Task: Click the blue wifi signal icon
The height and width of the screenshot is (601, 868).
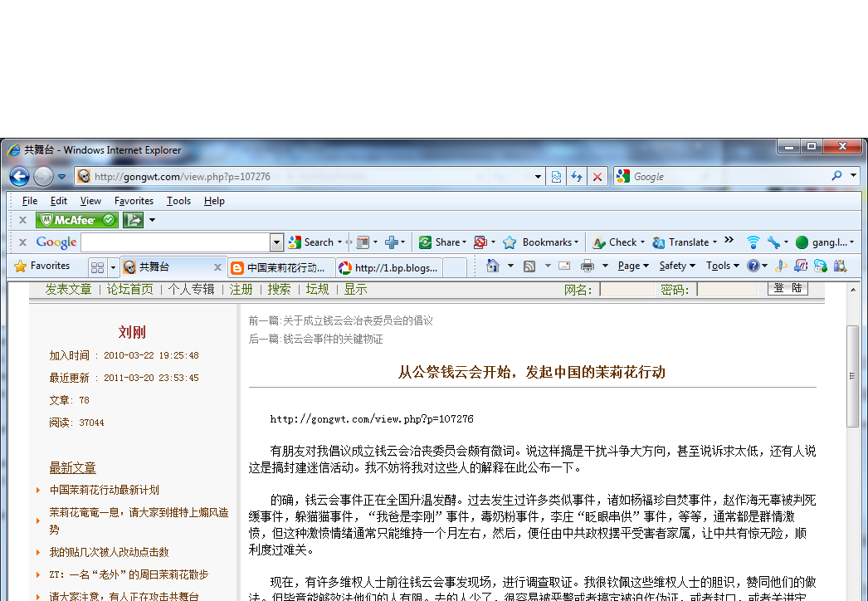Action: (x=753, y=242)
